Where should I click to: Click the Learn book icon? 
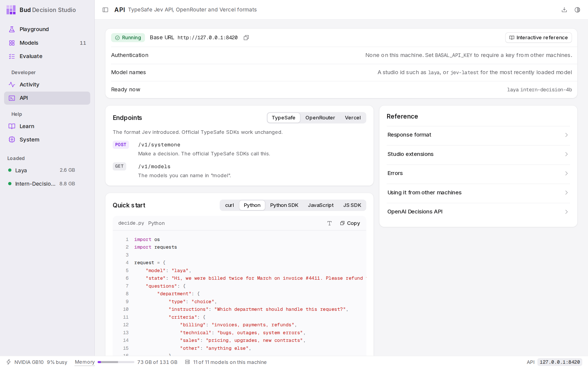point(12,126)
